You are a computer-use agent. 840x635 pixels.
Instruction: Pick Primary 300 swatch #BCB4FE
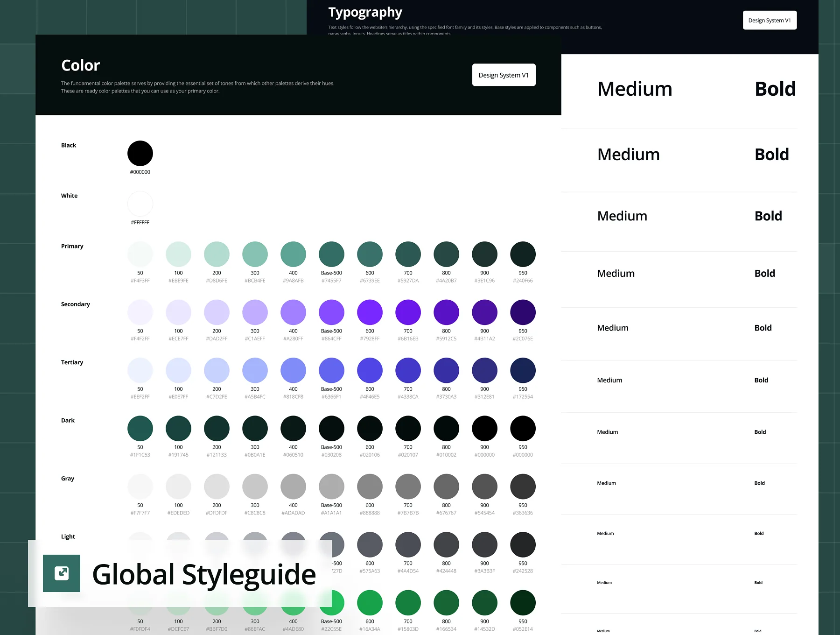point(255,254)
